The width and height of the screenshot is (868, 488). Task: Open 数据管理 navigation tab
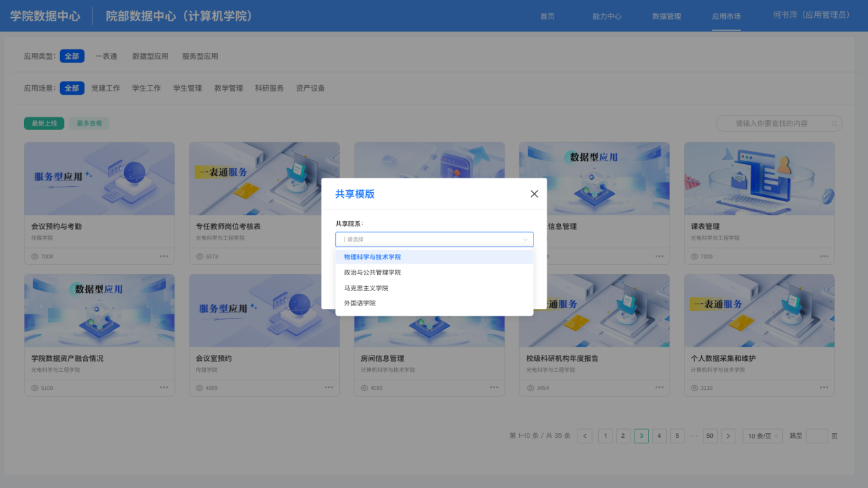click(x=667, y=16)
